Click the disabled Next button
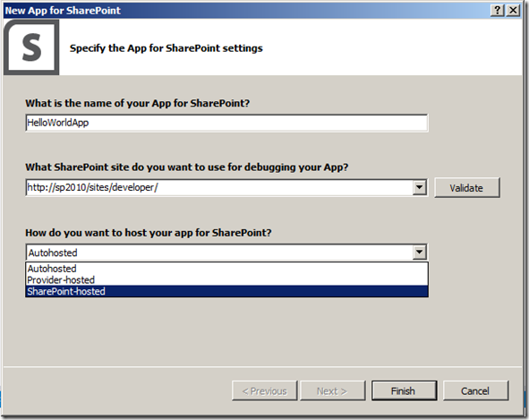Image resolution: width=529 pixels, height=420 pixels. 333,391
